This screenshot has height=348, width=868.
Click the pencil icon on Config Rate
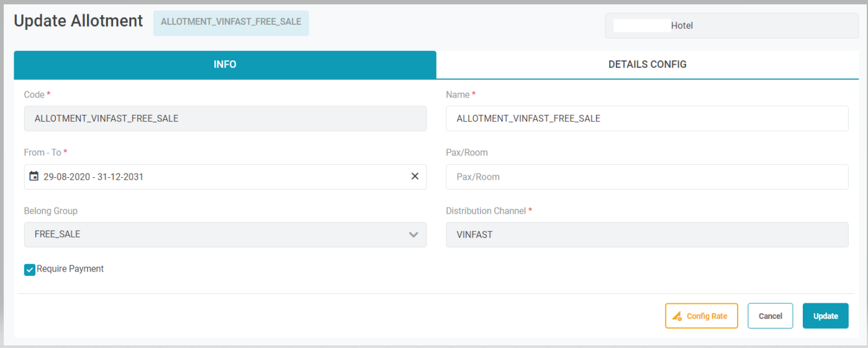[677, 316]
